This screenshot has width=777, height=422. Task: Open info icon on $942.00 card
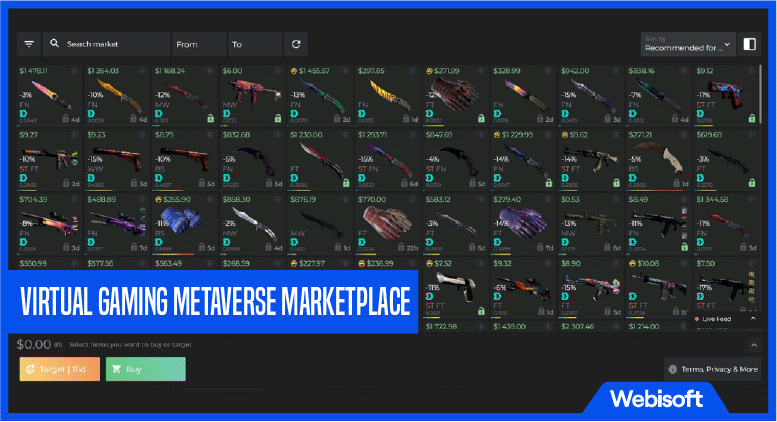[x=616, y=71]
